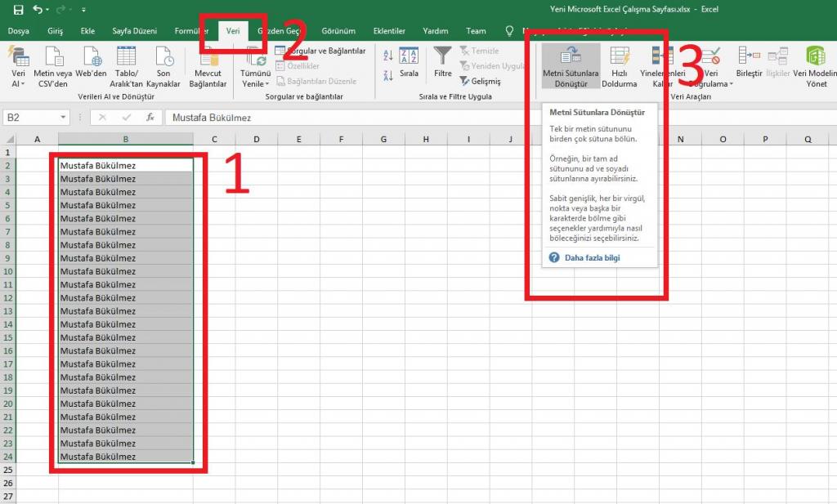Select column B header
Screen dimensions: 837x504
click(x=125, y=140)
